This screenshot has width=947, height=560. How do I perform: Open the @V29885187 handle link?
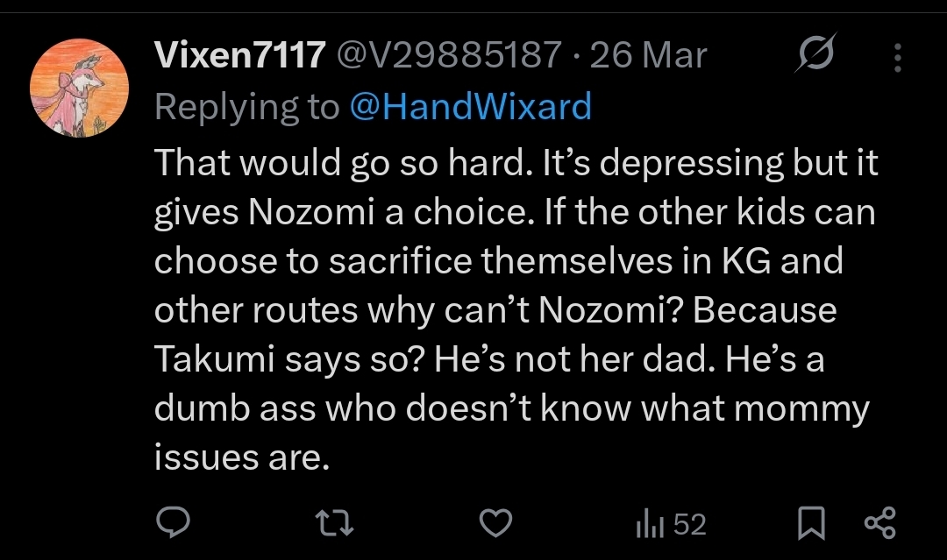(449, 55)
